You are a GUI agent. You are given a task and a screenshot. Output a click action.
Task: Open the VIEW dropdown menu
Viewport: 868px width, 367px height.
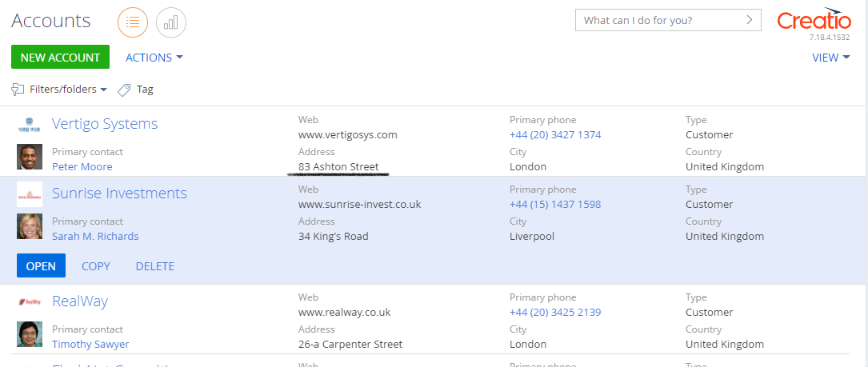tap(830, 58)
